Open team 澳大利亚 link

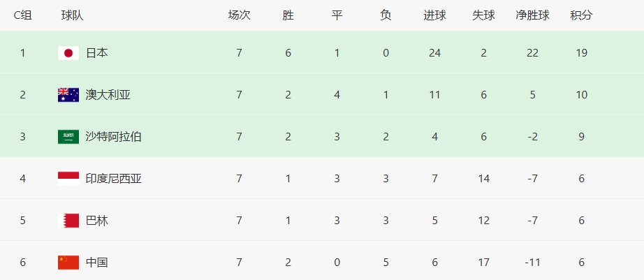pyautogui.click(x=108, y=95)
